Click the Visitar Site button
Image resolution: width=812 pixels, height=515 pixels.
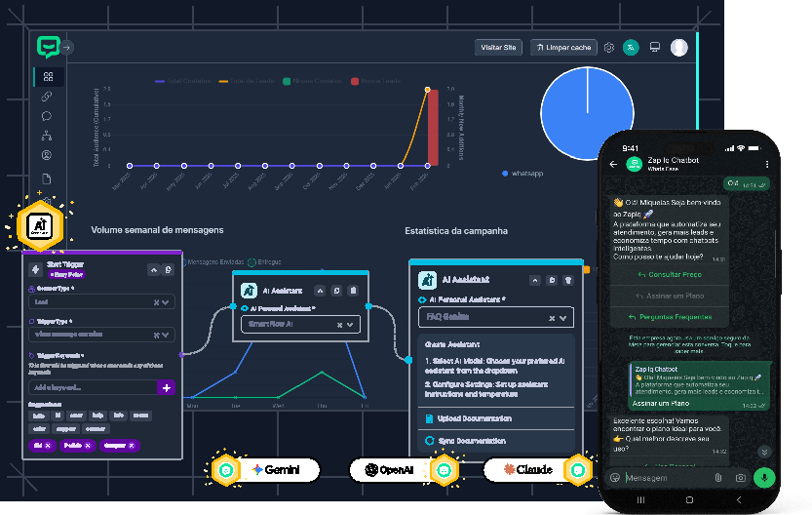click(499, 47)
